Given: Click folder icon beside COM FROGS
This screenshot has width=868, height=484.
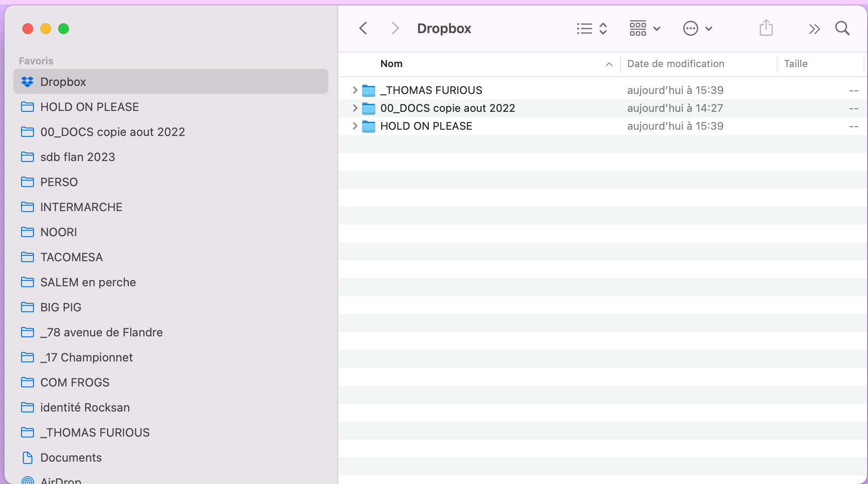Looking at the screenshot, I should click(27, 382).
